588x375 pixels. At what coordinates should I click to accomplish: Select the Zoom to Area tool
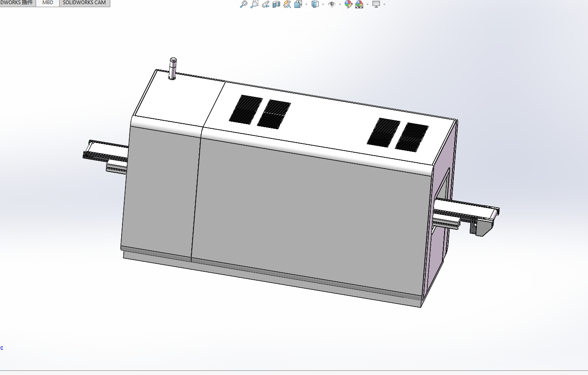click(254, 4)
